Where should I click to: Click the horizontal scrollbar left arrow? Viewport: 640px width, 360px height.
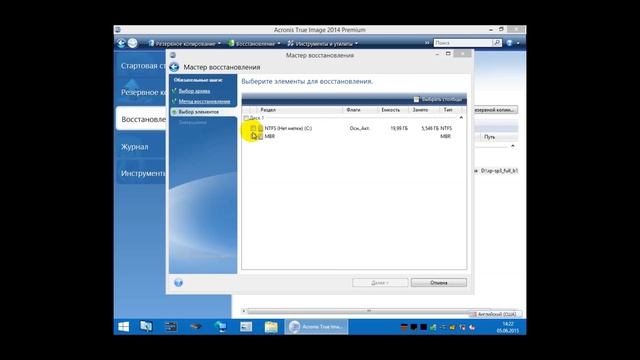coord(244,311)
